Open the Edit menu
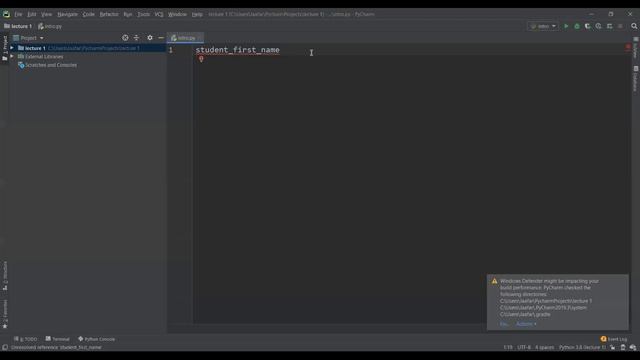Screen dimensions: 640x360 point(31,14)
